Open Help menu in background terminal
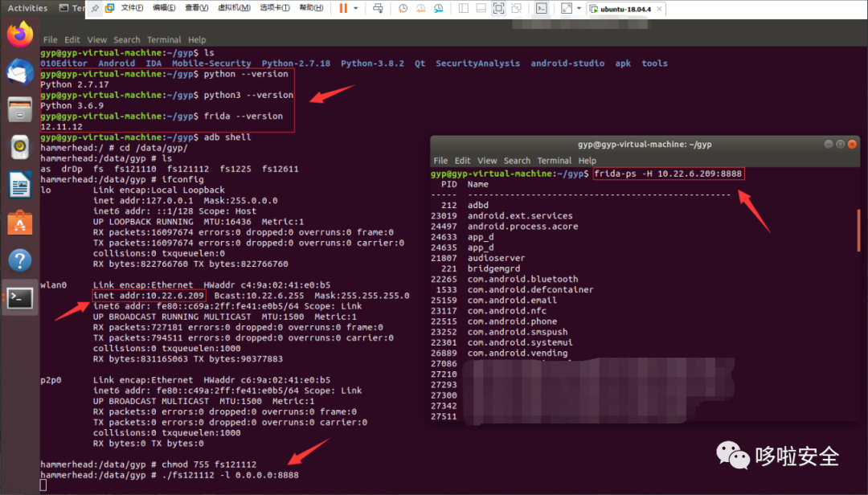This screenshot has height=495, width=868. [x=197, y=40]
